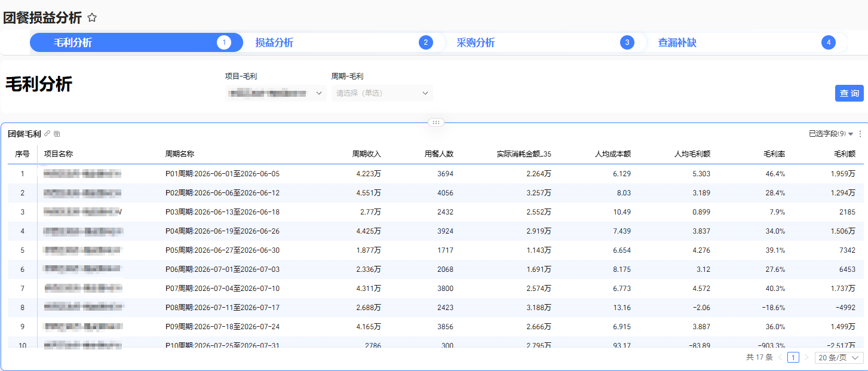Select the P07周期:2026-07-04至2026-07-10 cell
The width and height of the screenshot is (868, 371).
(222, 289)
